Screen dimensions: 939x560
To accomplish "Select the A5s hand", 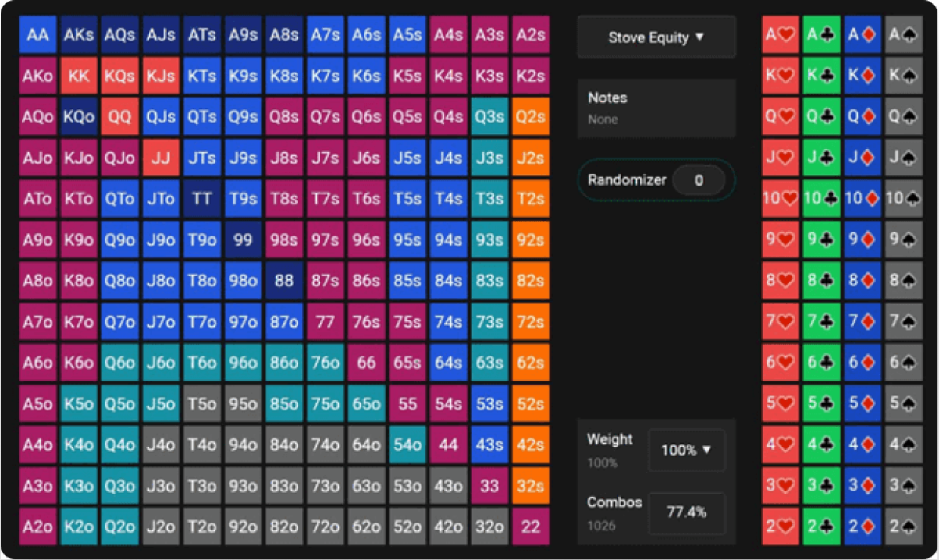I will [408, 35].
